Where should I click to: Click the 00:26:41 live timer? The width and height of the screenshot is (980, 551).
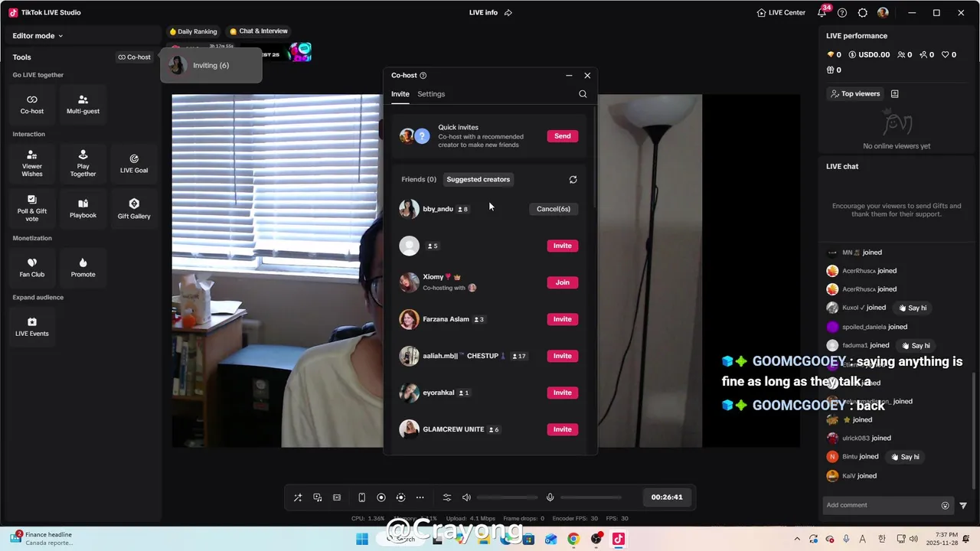(x=667, y=497)
